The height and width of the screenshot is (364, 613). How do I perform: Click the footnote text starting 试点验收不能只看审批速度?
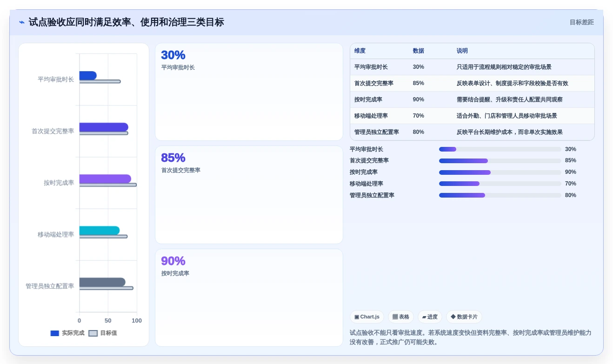[471, 338]
